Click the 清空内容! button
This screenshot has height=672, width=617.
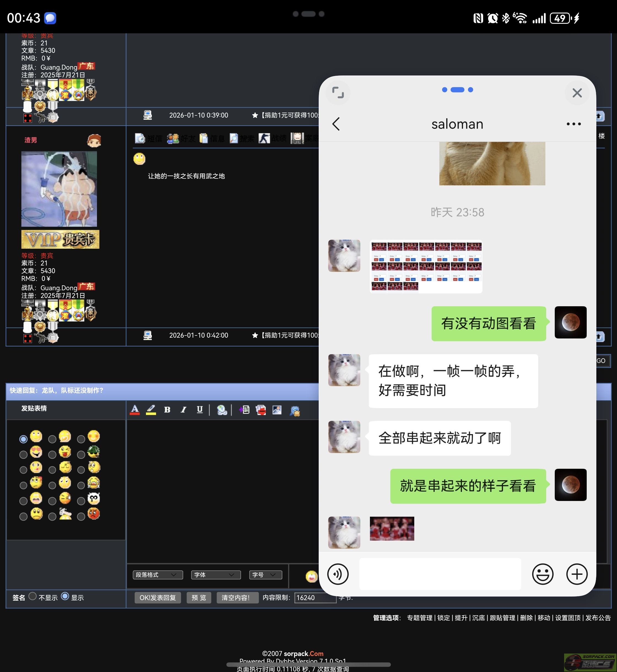click(237, 598)
